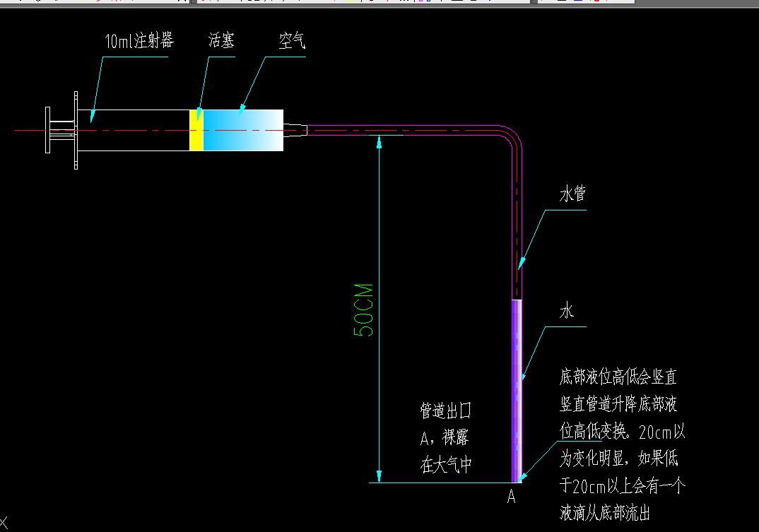Click the letter A outlet marker
This screenshot has height=532, width=759.
pos(512,497)
